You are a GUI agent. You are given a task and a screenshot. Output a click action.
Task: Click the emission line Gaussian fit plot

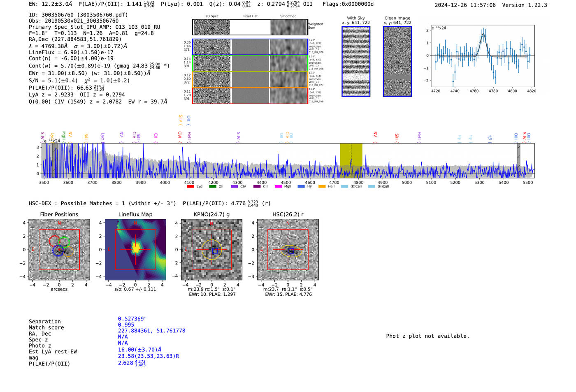coord(482,56)
